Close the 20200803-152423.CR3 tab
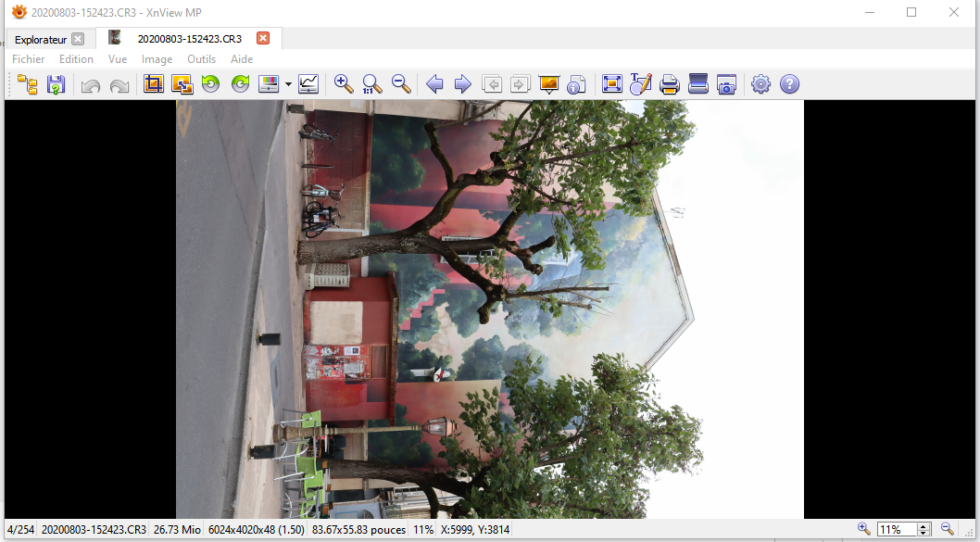980x542 pixels. click(263, 38)
